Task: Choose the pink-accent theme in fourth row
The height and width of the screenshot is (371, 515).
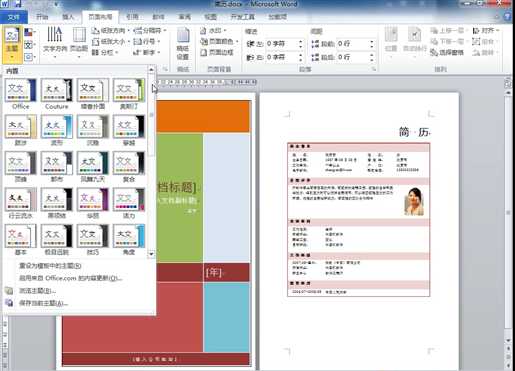Action: 129,199
